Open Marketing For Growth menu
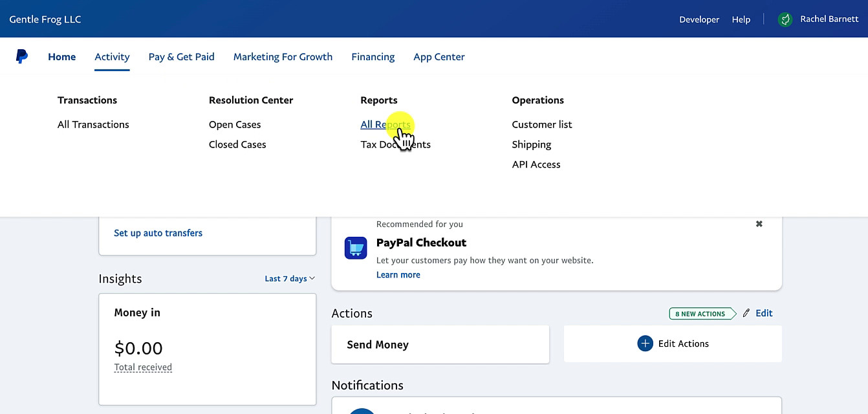 pyautogui.click(x=283, y=57)
